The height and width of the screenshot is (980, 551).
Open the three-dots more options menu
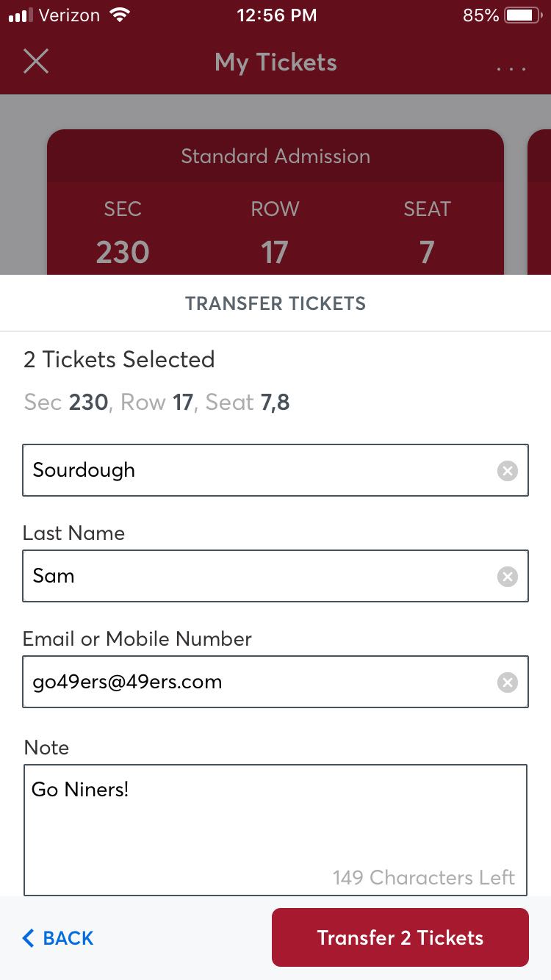click(x=511, y=68)
